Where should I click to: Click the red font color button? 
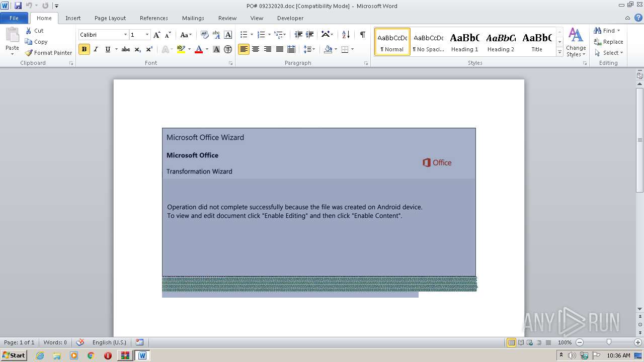(x=199, y=49)
